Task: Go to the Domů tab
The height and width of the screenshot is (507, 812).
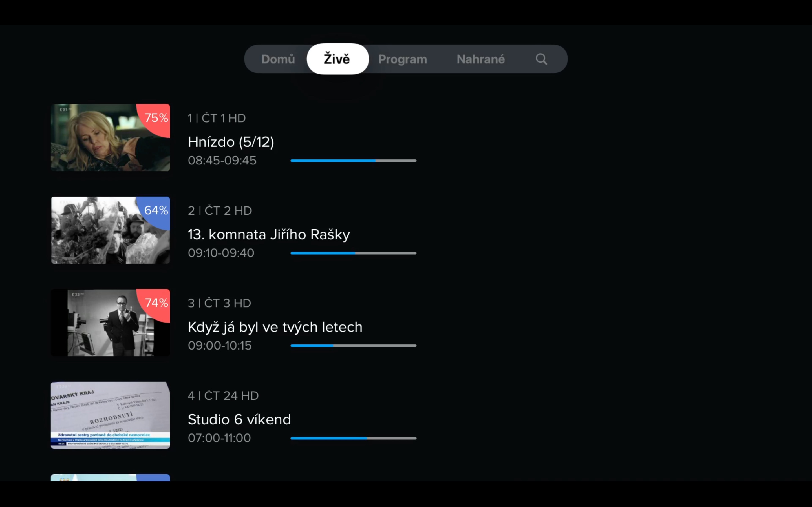Action: point(278,59)
